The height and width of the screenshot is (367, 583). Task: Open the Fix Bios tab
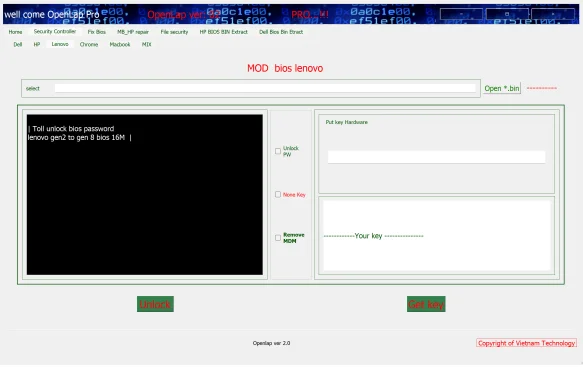(97, 32)
